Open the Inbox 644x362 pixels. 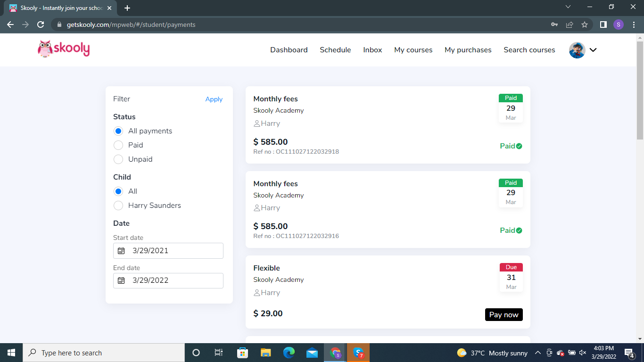click(372, 50)
